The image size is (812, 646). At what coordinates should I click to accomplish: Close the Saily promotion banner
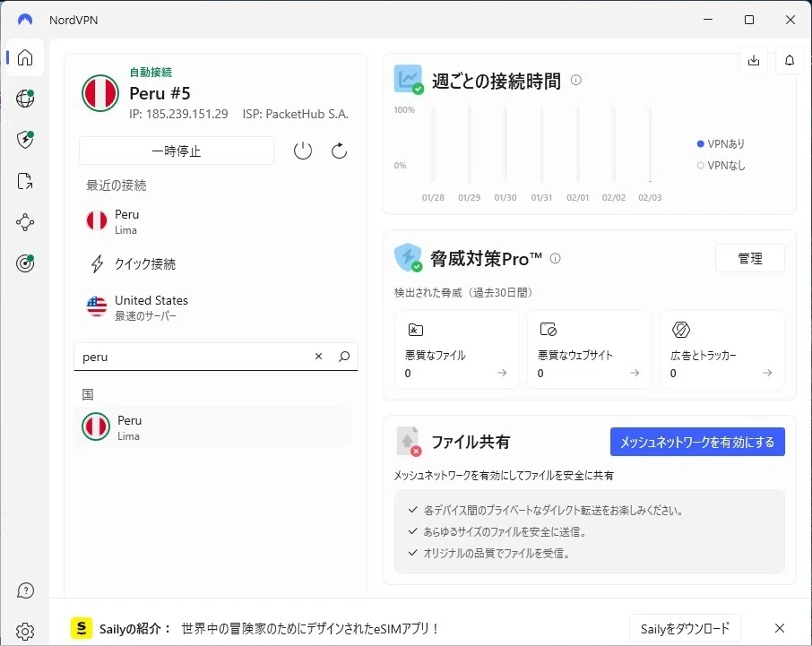780,628
